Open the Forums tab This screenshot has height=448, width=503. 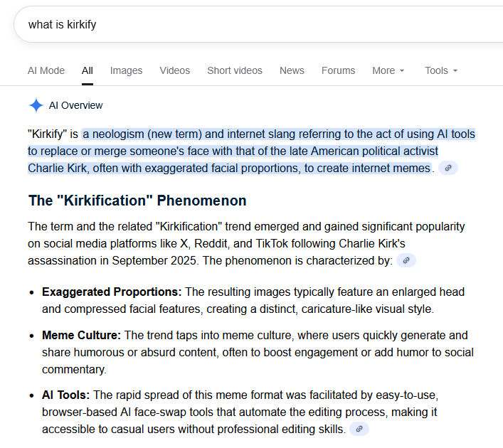click(x=338, y=70)
